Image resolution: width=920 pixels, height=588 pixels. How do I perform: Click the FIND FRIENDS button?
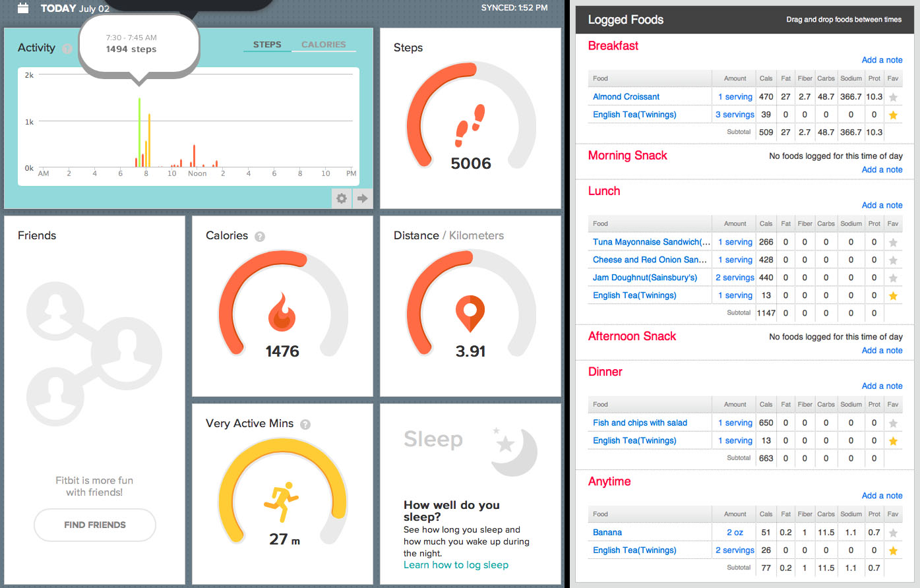[94, 525]
